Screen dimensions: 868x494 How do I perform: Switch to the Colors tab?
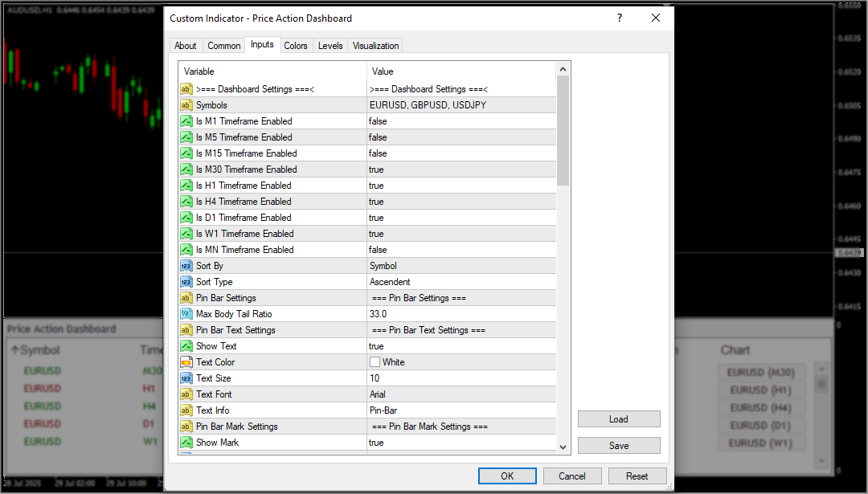pyautogui.click(x=296, y=46)
